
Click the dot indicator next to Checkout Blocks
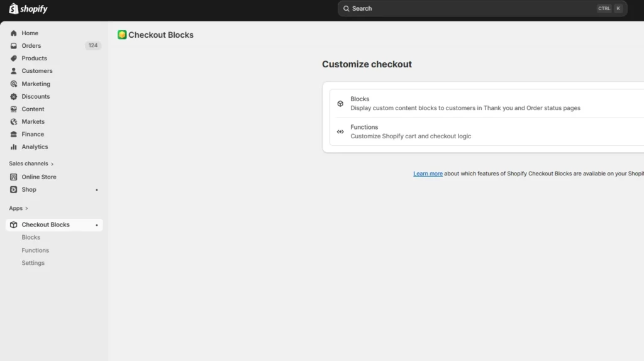[97, 225]
